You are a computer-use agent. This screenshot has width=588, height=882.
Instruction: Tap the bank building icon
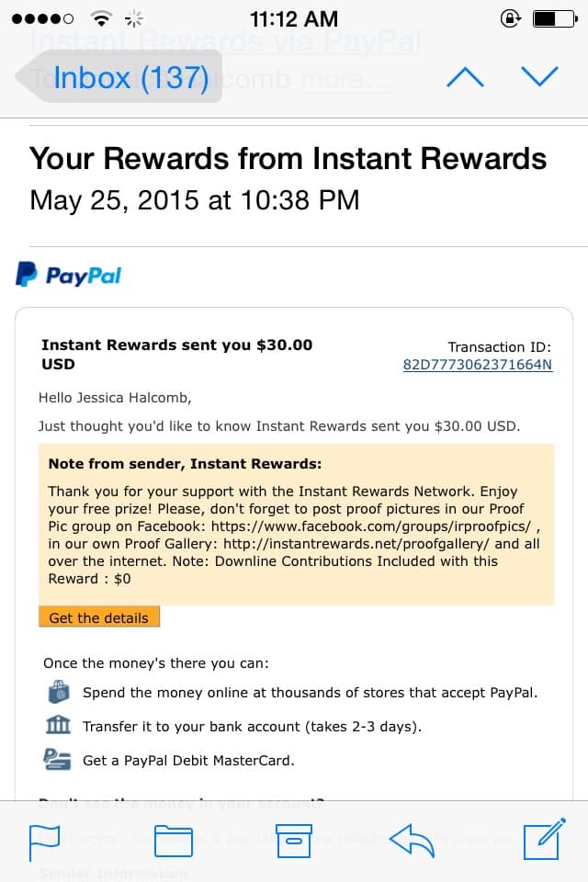[58, 726]
